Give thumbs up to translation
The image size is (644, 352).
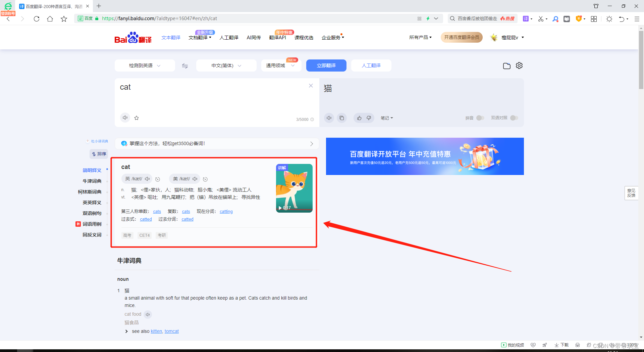click(359, 118)
